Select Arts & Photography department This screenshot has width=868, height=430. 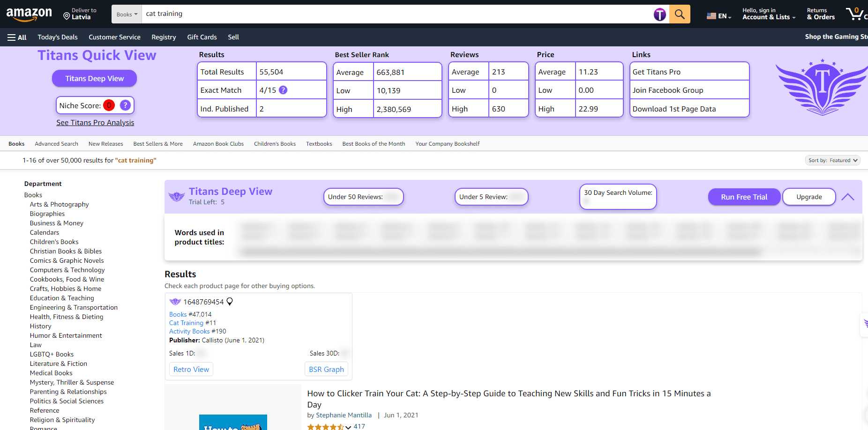pyautogui.click(x=59, y=204)
